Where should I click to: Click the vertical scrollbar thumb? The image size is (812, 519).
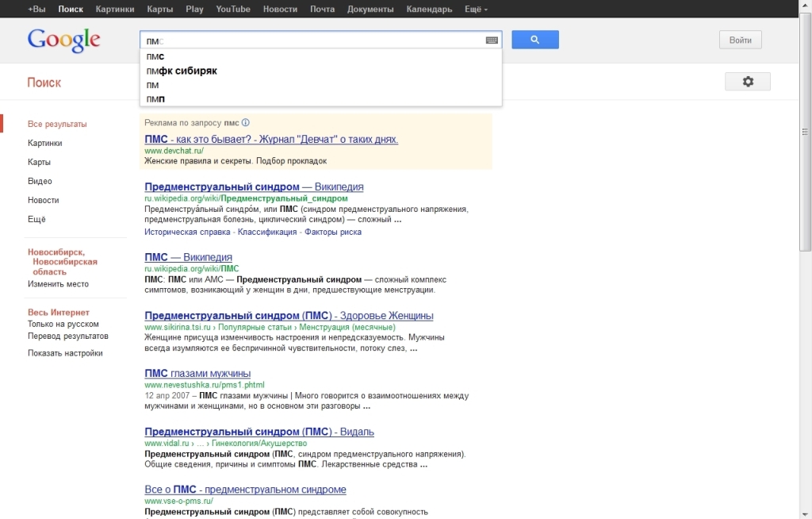pos(806,133)
